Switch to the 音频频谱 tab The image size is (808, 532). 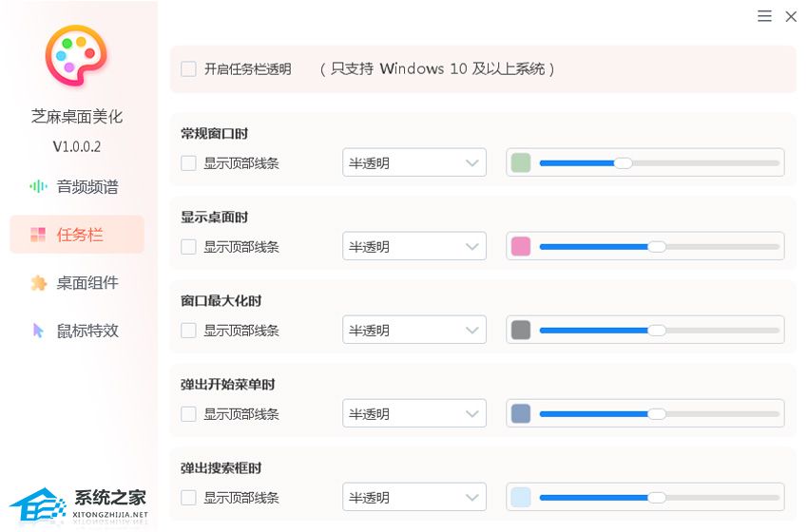click(x=87, y=187)
